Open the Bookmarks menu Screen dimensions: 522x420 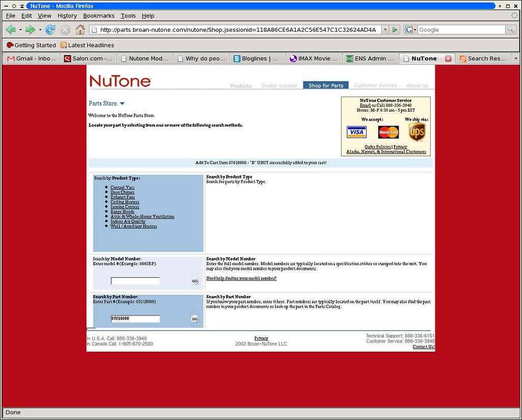point(98,16)
